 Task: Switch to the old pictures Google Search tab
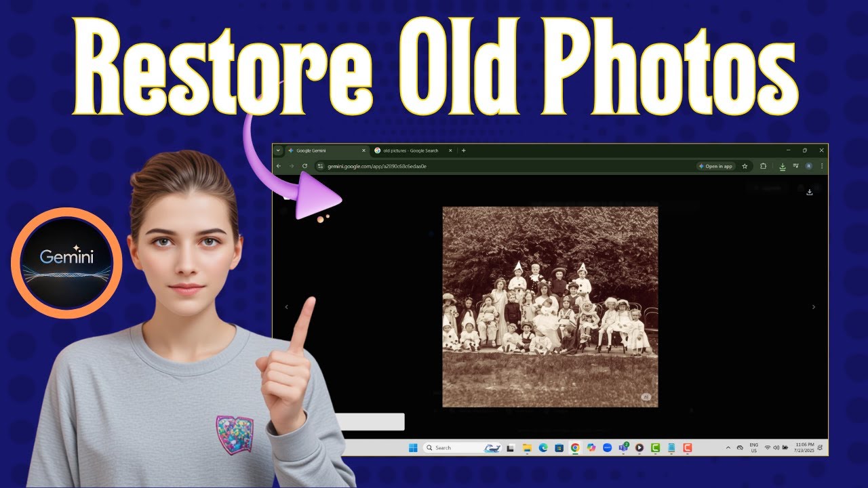click(411, 150)
